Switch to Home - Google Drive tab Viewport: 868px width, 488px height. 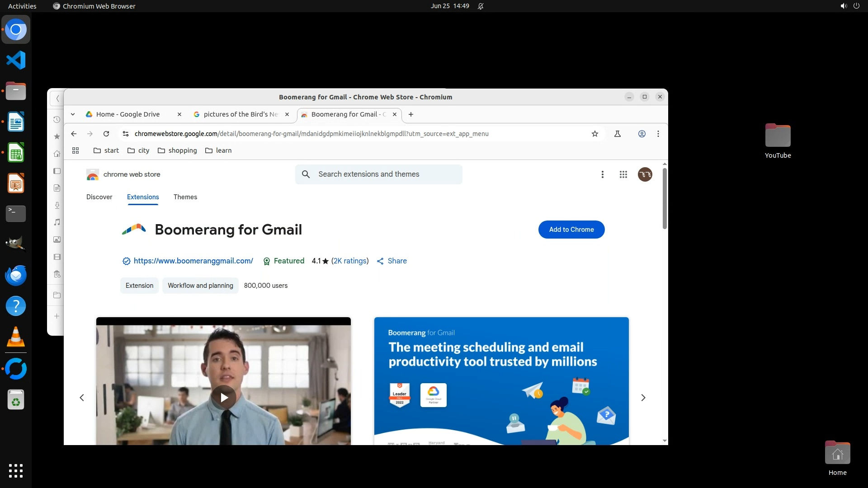click(128, 114)
